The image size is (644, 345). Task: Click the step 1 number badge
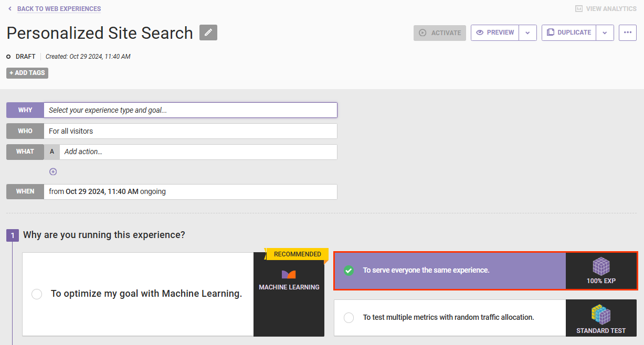coord(13,235)
